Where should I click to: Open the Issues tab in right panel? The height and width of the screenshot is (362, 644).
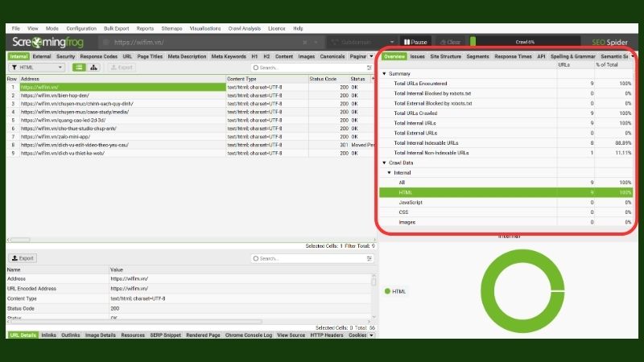417,56
